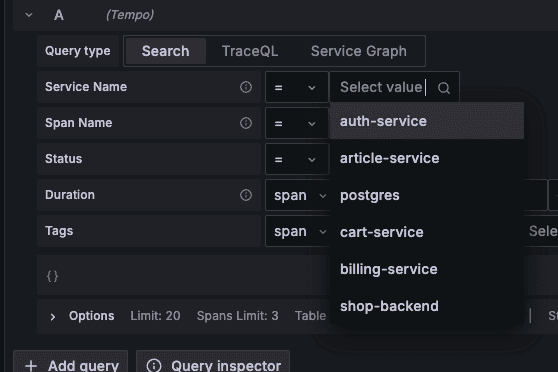558x372 pixels.
Task: Choose article-service from the list
Action: [427, 158]
